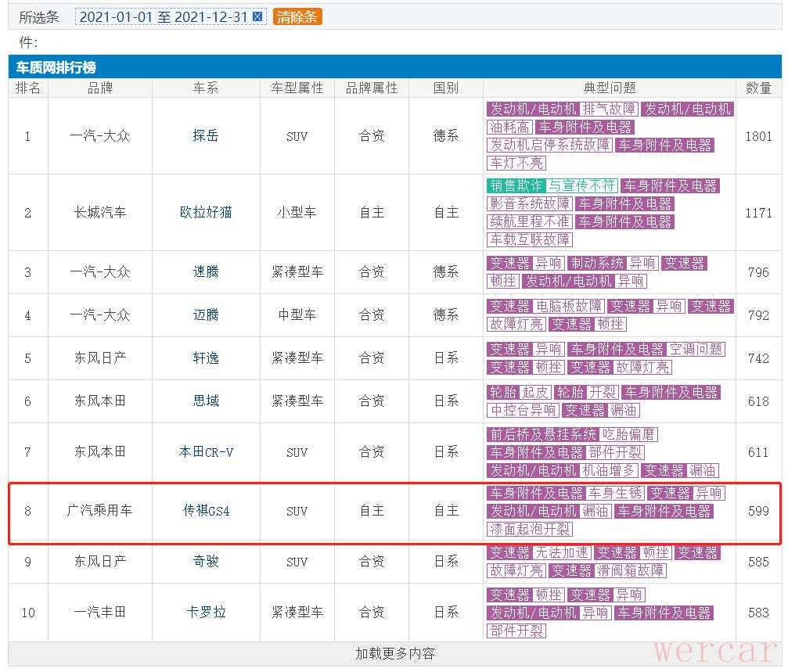Open the 轩逸 car series link

206,358
